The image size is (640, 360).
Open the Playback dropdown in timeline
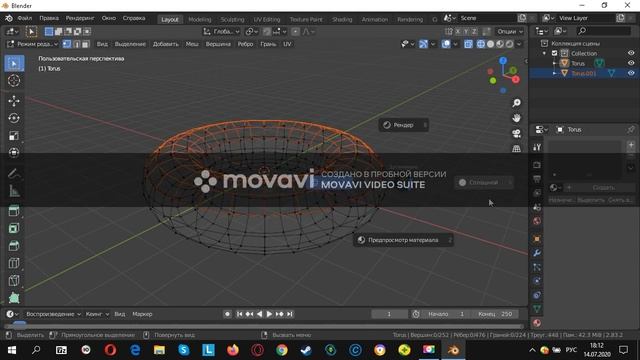coord(53,314)
